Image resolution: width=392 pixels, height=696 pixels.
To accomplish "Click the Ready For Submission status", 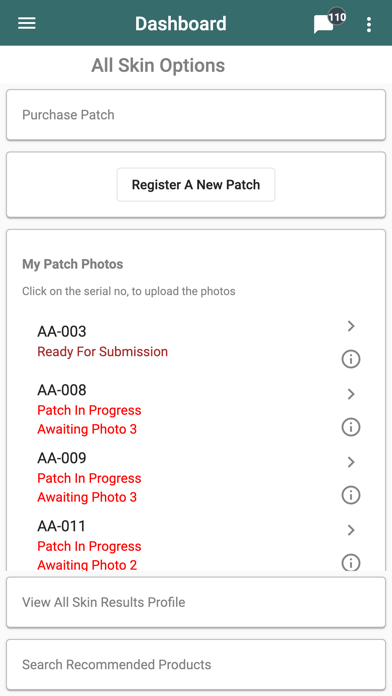I will [x=103, y=352].
